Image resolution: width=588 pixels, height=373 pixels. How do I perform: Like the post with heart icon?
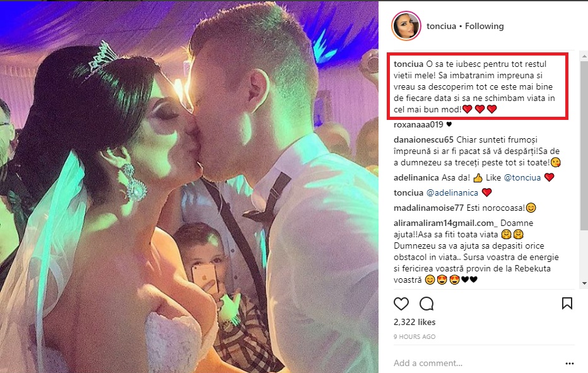(x=401, y=304)
